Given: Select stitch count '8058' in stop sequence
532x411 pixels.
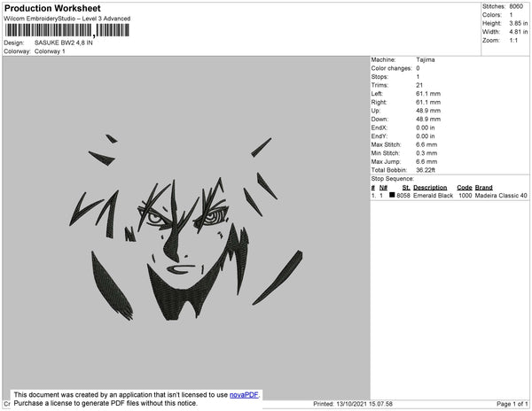Looking at the screenshot, I should (x=403, y=196).
